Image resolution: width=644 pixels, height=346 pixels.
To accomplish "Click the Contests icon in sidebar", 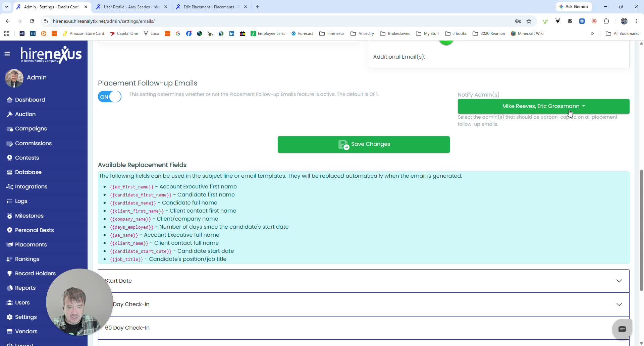I will [x=9, y=158].
